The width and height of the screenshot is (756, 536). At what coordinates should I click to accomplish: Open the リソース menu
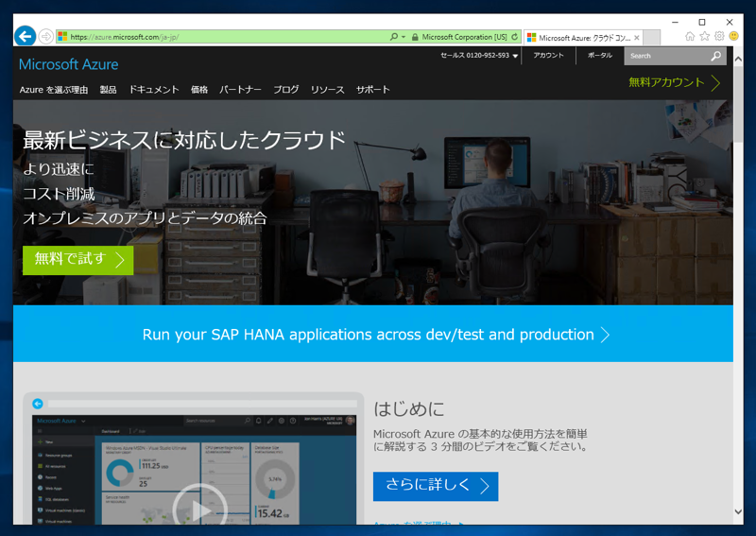pyautogui.click(x=327, y=90)
